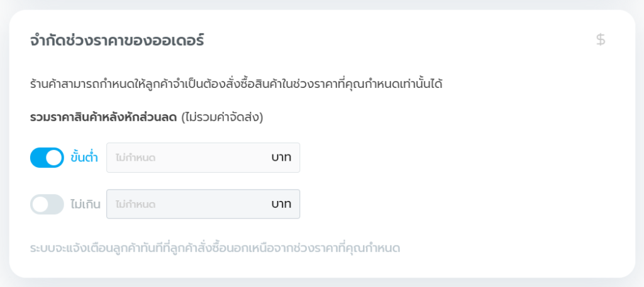Click บาท suffix in the minimum field
The image size is (644, 287).
pyautogui.click(x=281, y=158)
